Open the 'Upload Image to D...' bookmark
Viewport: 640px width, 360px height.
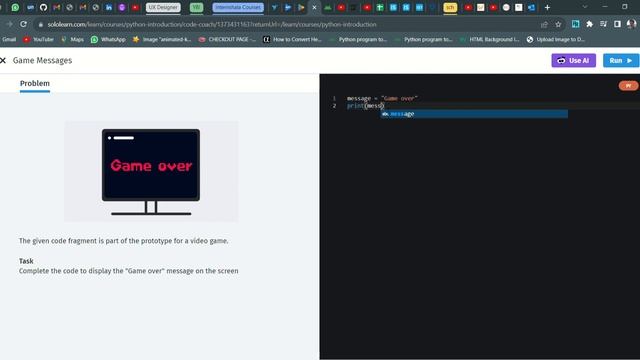556,40
